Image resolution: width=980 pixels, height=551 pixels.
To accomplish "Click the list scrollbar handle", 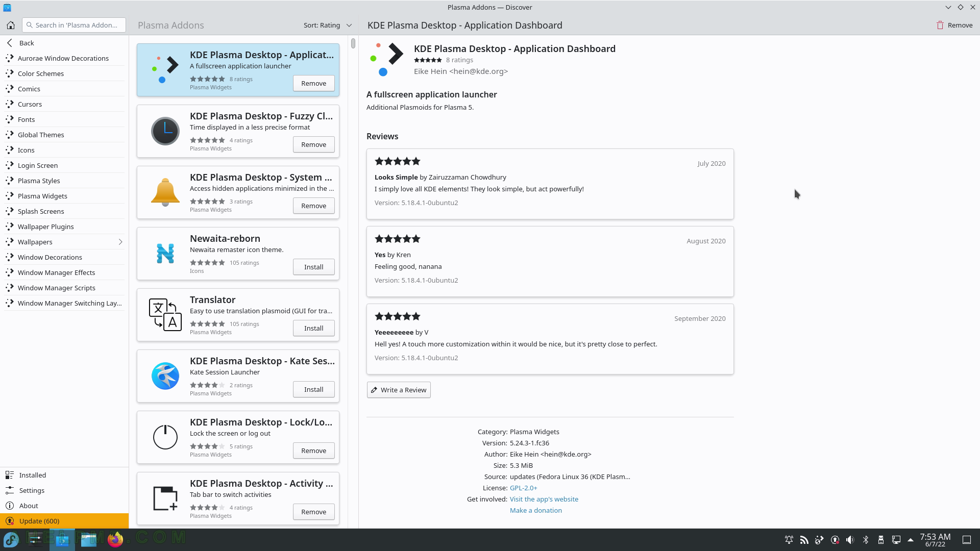I will [x=353, y=43].
